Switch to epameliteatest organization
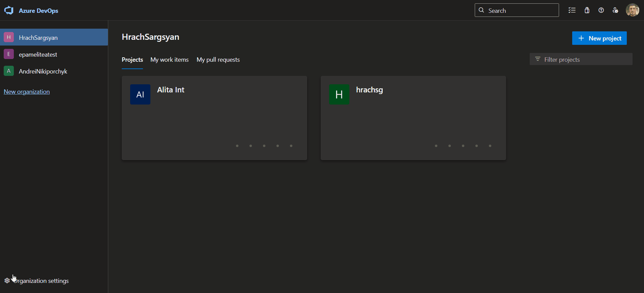644x293 pixels. [38, 54]
